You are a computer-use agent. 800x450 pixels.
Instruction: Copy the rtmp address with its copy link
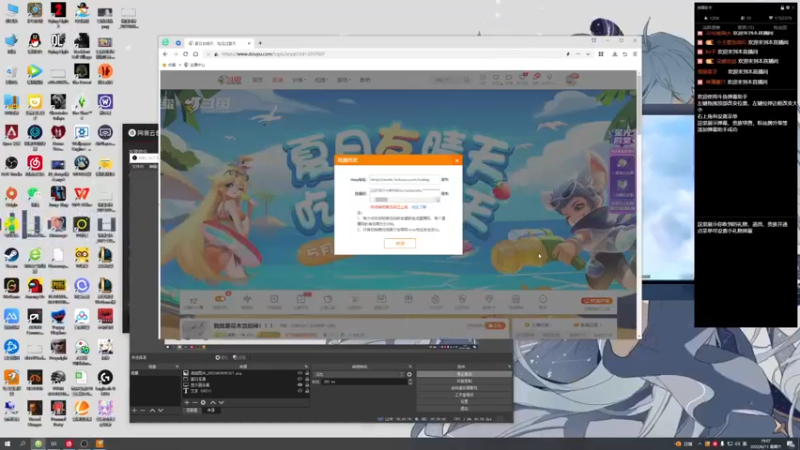(445, 180)
